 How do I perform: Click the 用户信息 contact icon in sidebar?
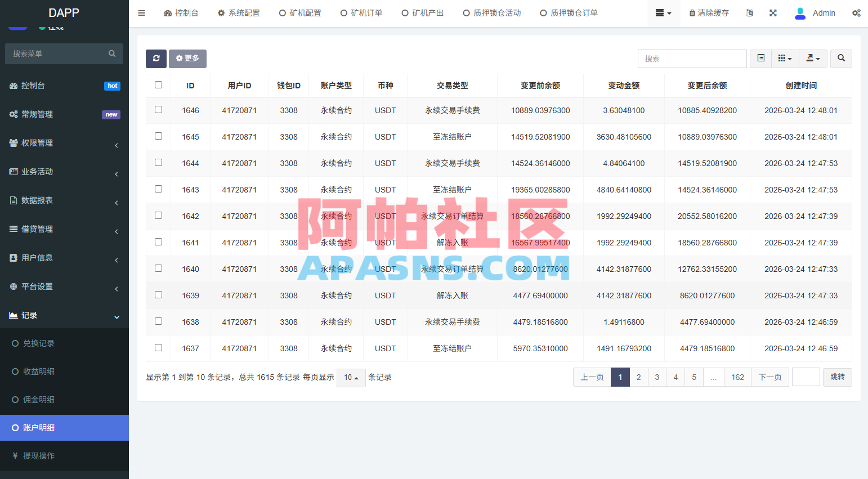(x=14, y=258)
